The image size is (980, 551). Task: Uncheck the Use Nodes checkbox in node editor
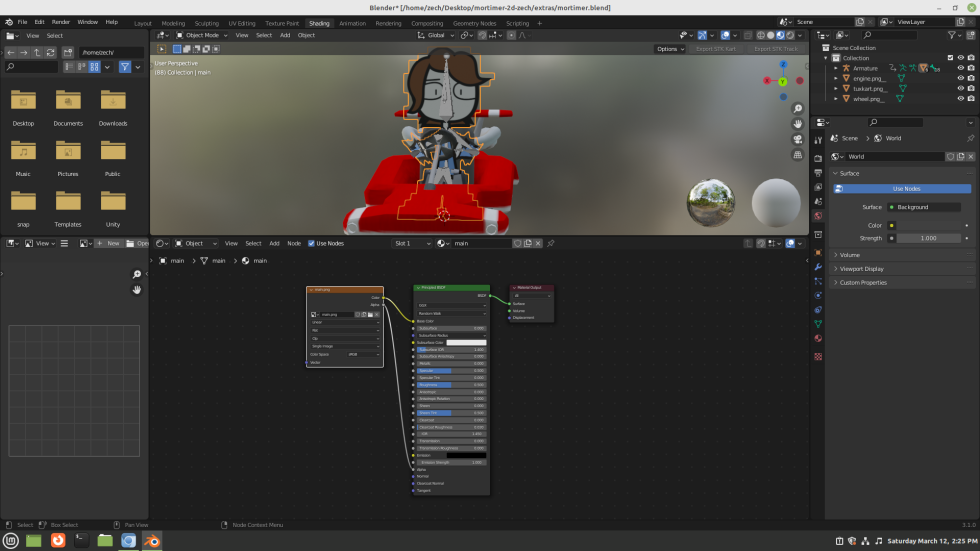312,243
